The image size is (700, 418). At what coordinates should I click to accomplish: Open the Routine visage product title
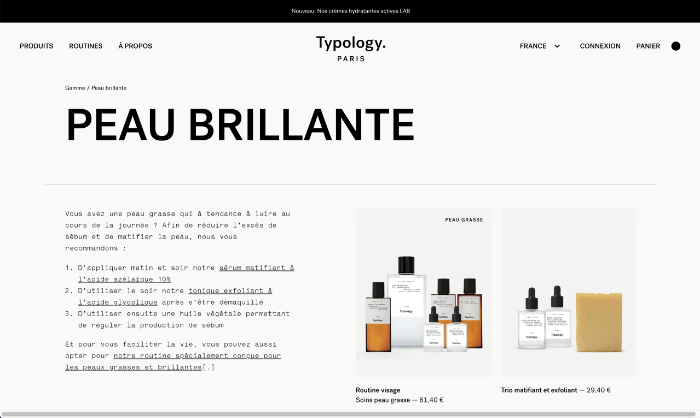click(x=379, y=390)
